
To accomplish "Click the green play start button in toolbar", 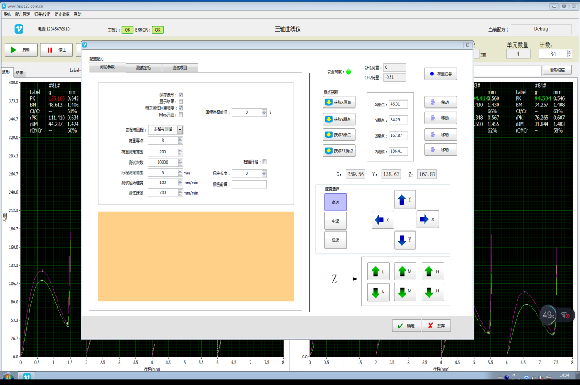I will tap(21, 50).
